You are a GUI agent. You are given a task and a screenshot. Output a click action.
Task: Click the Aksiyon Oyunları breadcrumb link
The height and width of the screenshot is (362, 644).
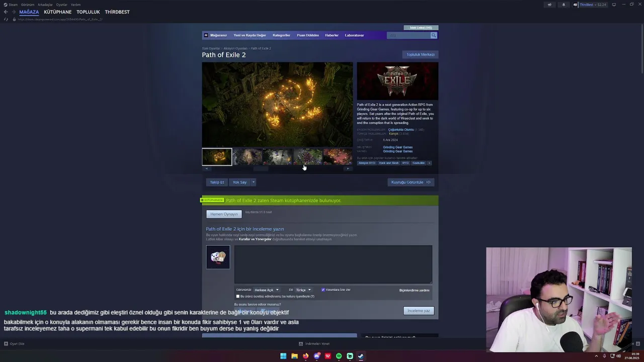point(235,49)
